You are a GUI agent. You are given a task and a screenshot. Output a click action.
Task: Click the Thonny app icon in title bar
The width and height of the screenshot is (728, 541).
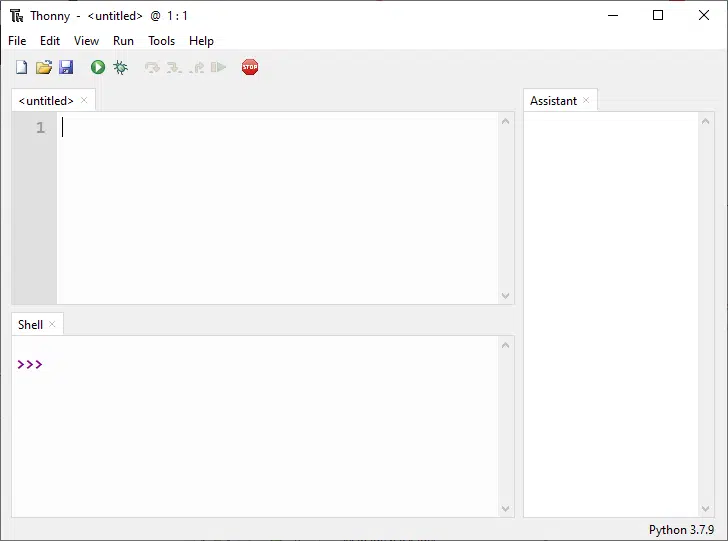[x=17, y=16]
